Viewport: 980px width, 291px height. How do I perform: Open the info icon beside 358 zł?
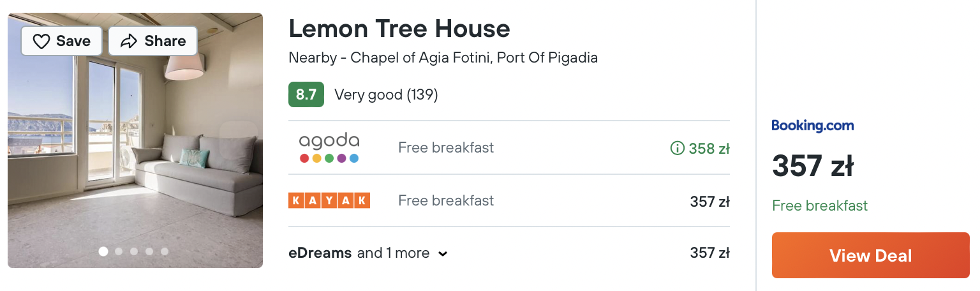click(x=676, y=149)
